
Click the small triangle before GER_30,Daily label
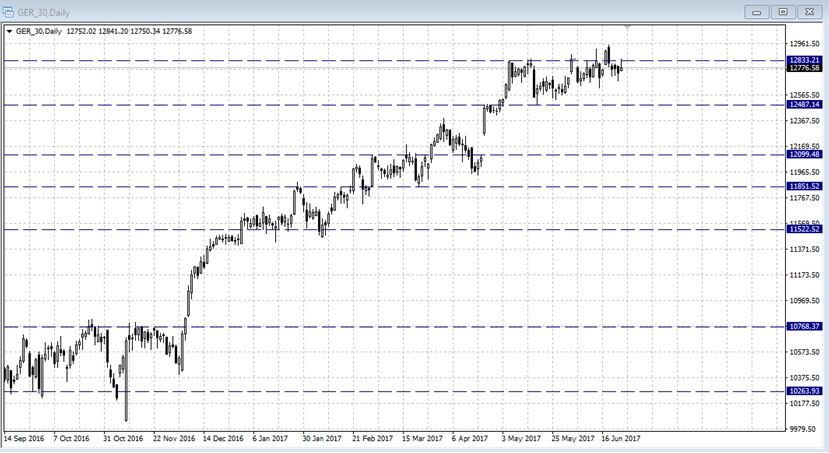[9, 31]
